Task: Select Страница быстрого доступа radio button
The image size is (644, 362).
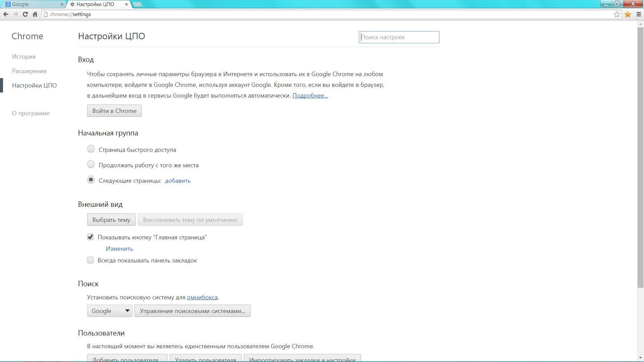Action: point(91,149)
